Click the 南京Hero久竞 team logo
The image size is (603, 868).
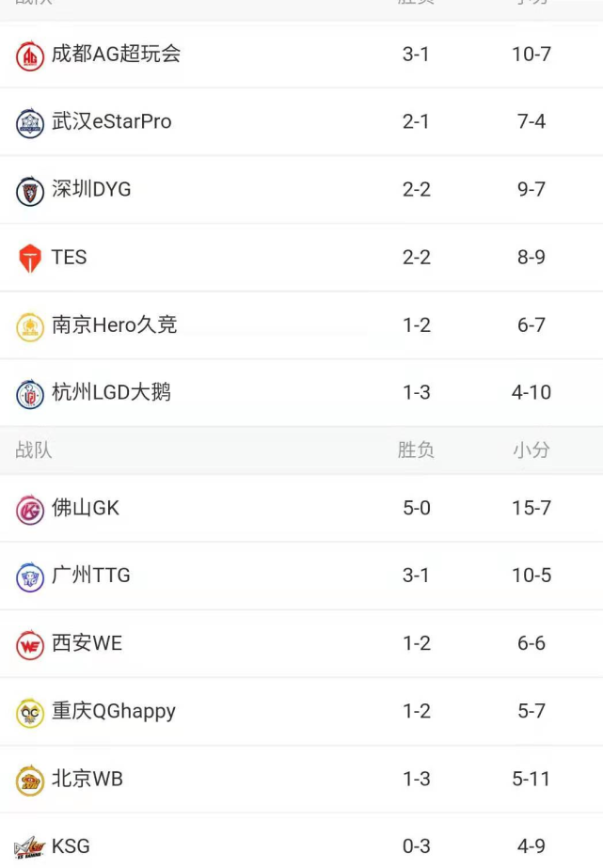click(x=30, y=326)
